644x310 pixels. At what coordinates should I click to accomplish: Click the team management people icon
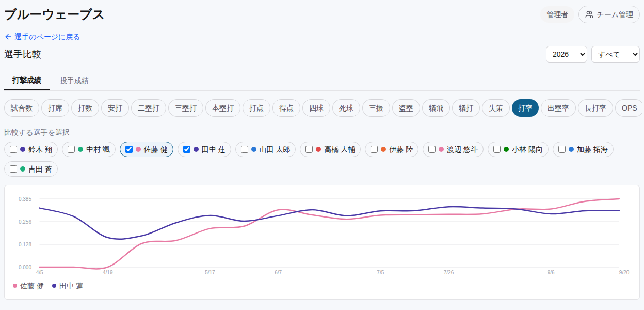[x=589, y=14]
